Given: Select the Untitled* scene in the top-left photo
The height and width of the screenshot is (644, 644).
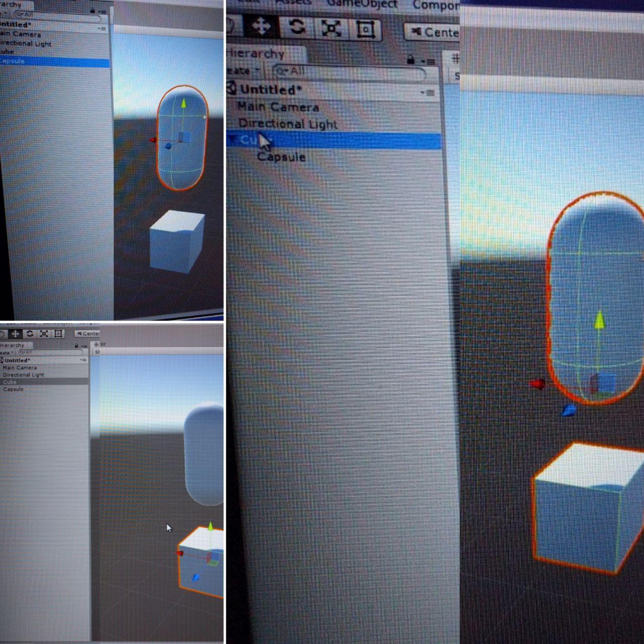Looking at the screenshot, I should tap(54, 25).
